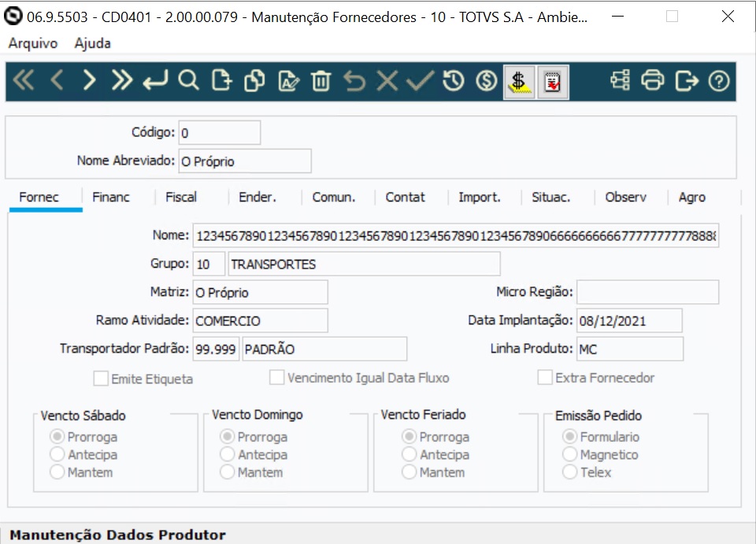Click the circled dollar sign icon
The image size is (756, 544).
pyautogui.click(x=487, y=80)
